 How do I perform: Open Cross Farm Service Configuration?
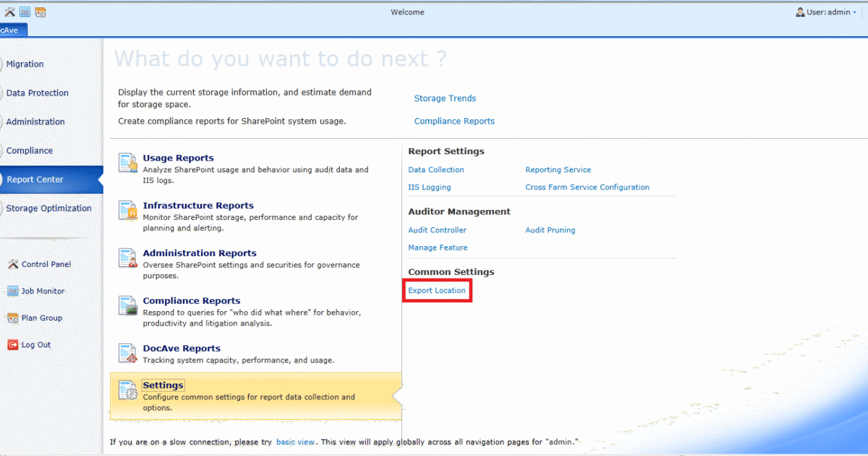(x=587, y=187)
